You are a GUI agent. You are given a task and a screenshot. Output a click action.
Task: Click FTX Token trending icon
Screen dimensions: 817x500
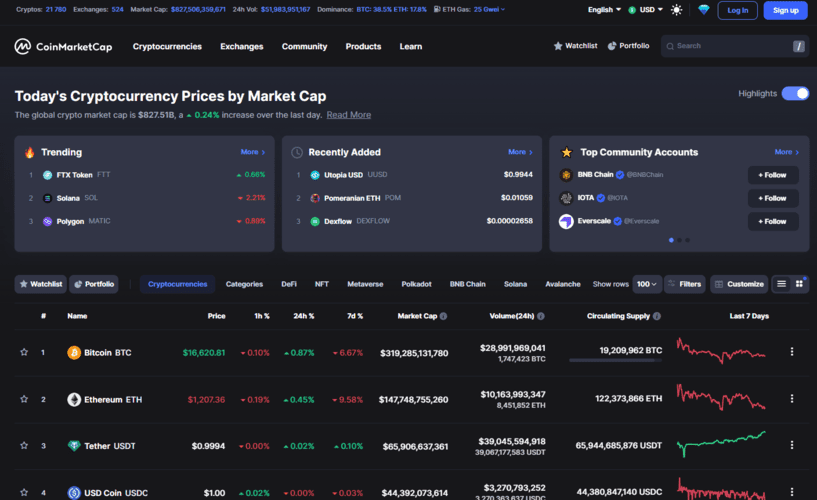pos(47,175)
